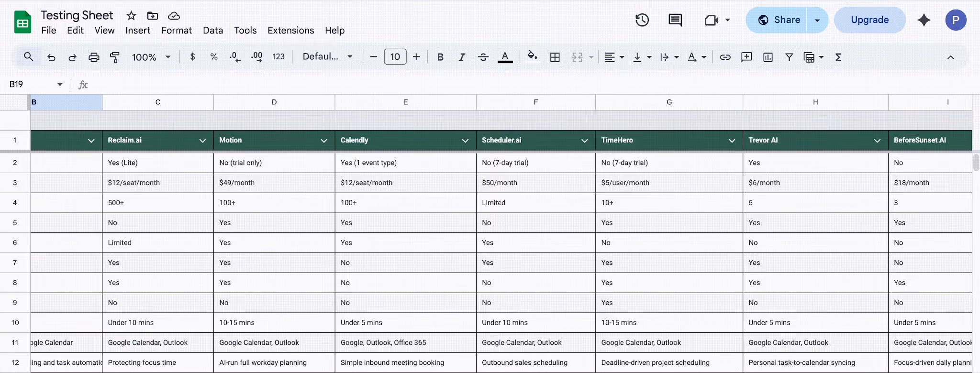This screenshot has width=980, height=373.
Task: Decrease decimal places
Action: 235,57
